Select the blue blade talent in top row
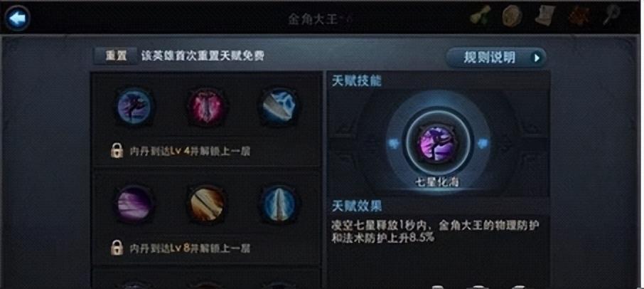 [279, 106]
